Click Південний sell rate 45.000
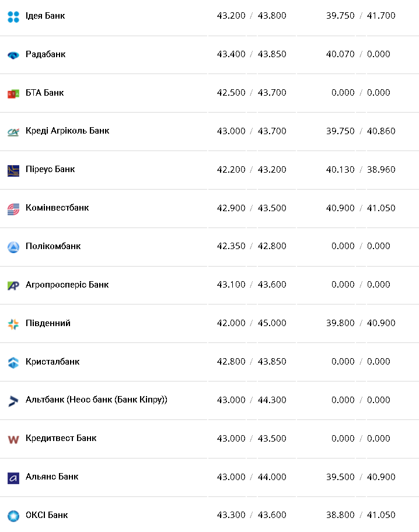 click(x=272, y=323)
